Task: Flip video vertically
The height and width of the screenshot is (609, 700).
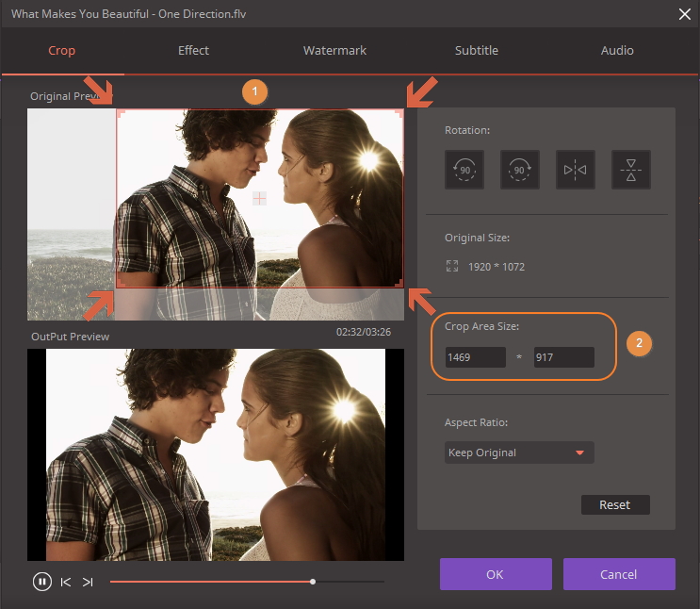Action: click(x=631, y=170)
